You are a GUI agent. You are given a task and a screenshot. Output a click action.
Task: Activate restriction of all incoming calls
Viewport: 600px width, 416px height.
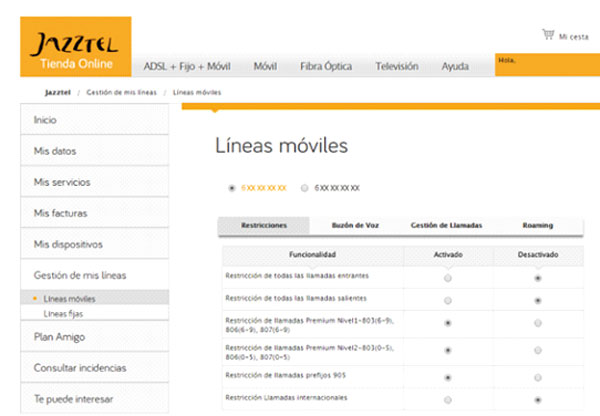tap(447, 277)
